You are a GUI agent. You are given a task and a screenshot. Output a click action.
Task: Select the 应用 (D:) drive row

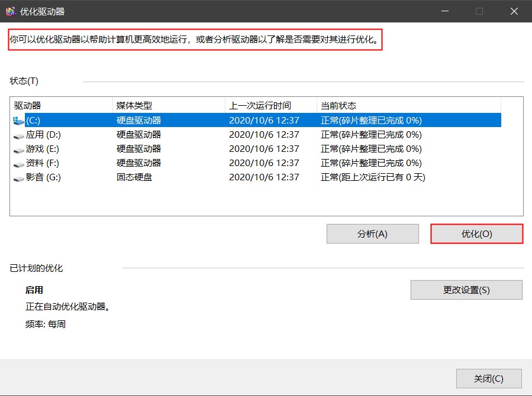(x=178, y=134)
